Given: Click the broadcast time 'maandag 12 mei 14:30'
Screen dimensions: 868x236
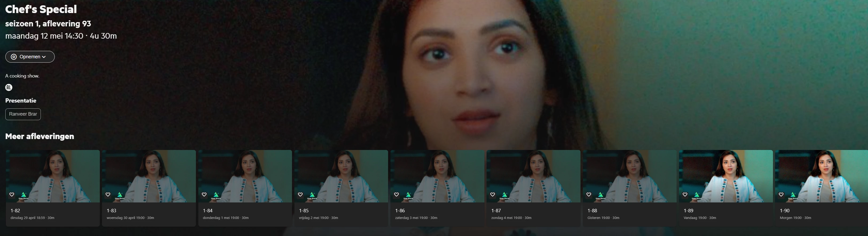Looking at the screenshot, I should pos(44,36).
